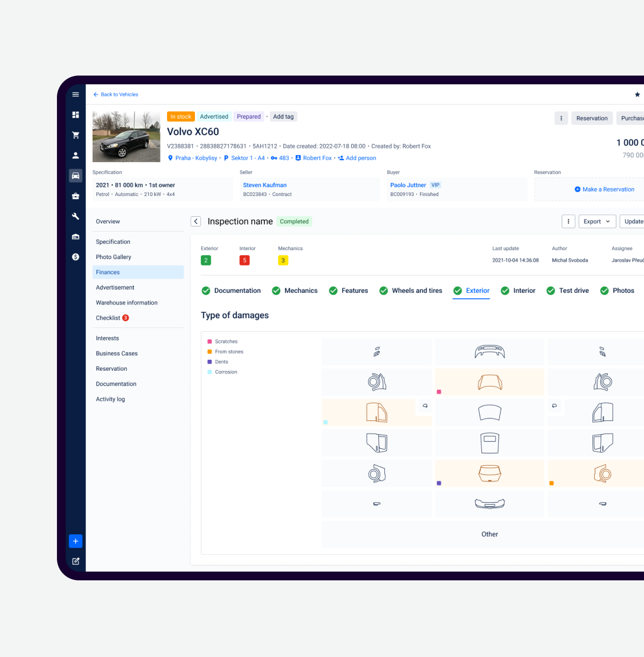Viewport: 644px width, 657px height.
Task: Open the dashboard grid icon in sidebar
Action: [76, 115]
